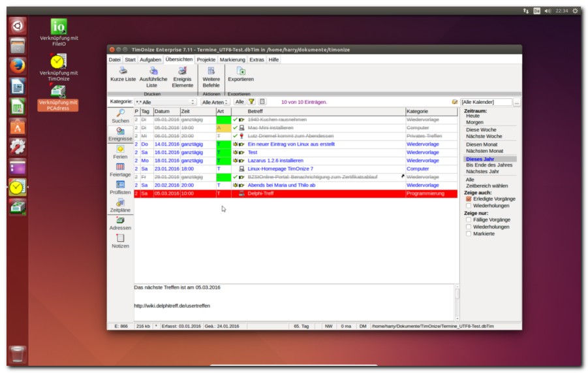588x373 pixels.
Task: Click the Alle Kalender input field
Action: coord(486,102)
